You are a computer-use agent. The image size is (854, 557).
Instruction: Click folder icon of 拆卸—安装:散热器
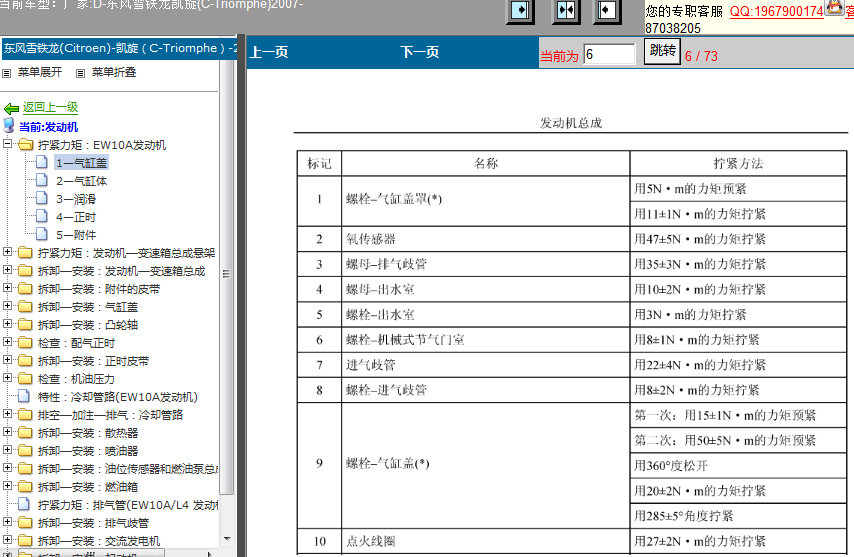[x=25, y=432]
